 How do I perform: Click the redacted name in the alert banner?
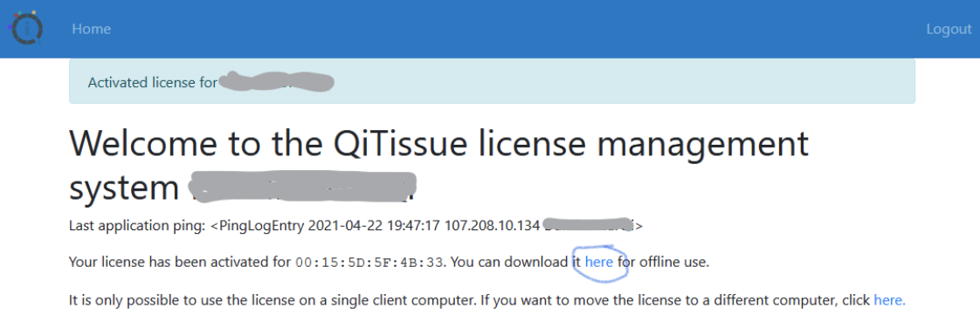[x=276, y=82]
